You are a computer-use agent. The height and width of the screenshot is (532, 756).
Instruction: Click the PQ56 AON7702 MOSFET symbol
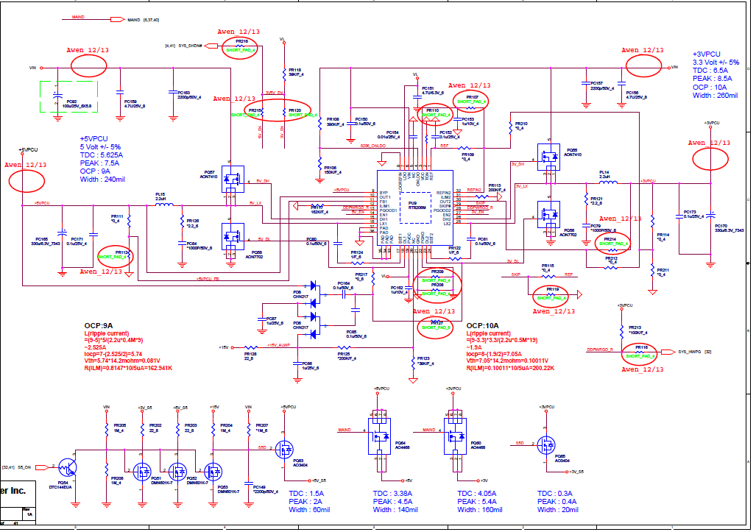(548, 214)
